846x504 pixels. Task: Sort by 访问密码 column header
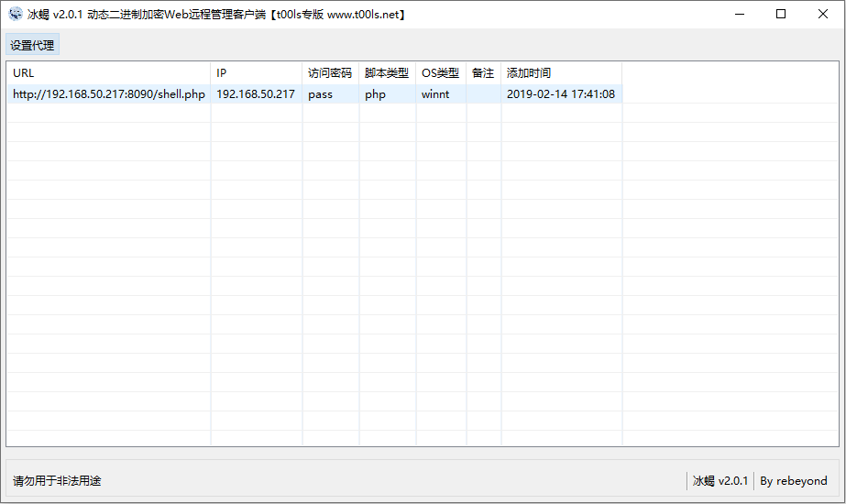click(330, 73)
